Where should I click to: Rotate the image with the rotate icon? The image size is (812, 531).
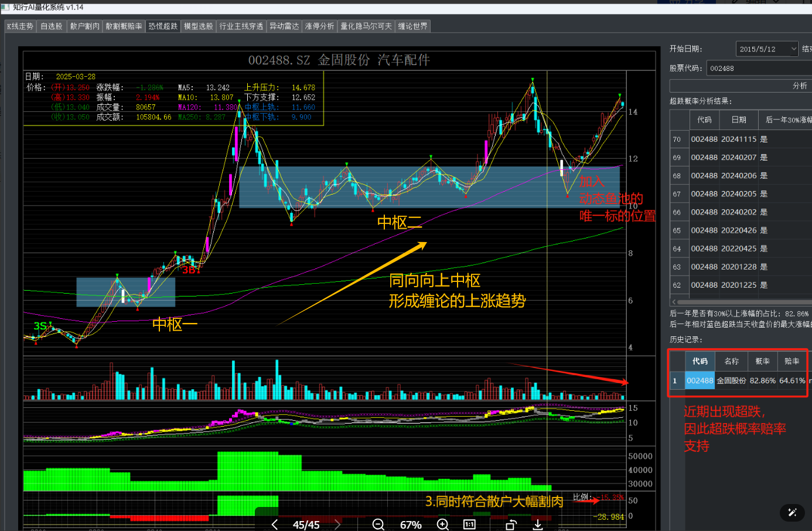tap(511, 525)
